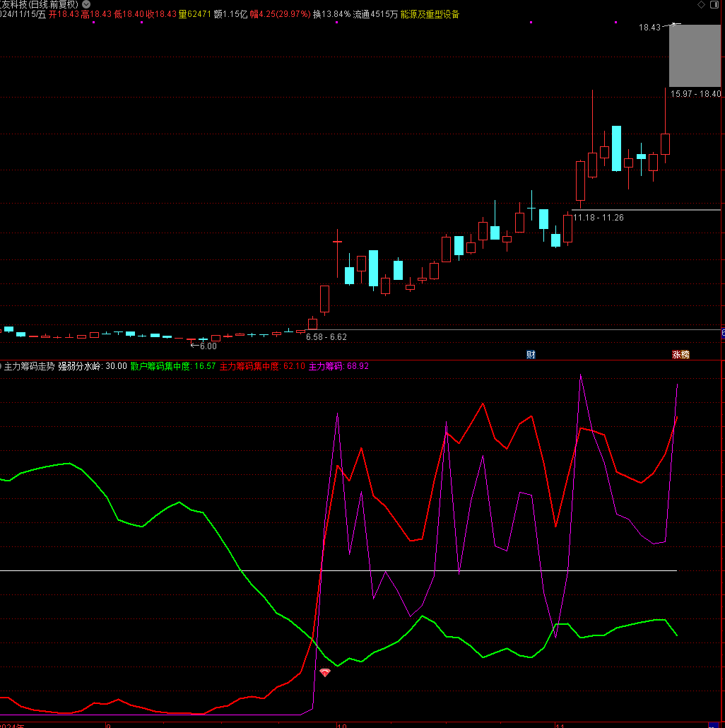
Task: Click the 11.18 - 11.26 gap label
Action: (599, 217)
